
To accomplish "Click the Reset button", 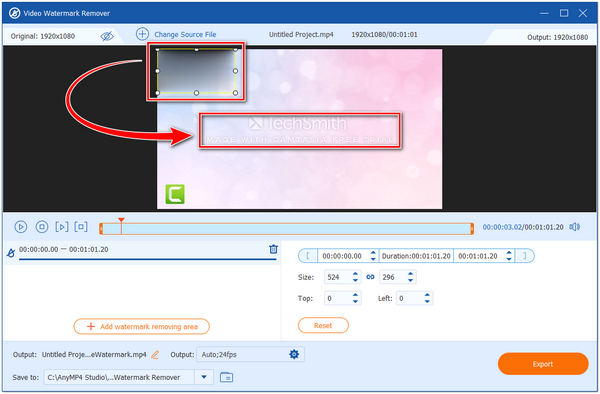I will point(323,326).
